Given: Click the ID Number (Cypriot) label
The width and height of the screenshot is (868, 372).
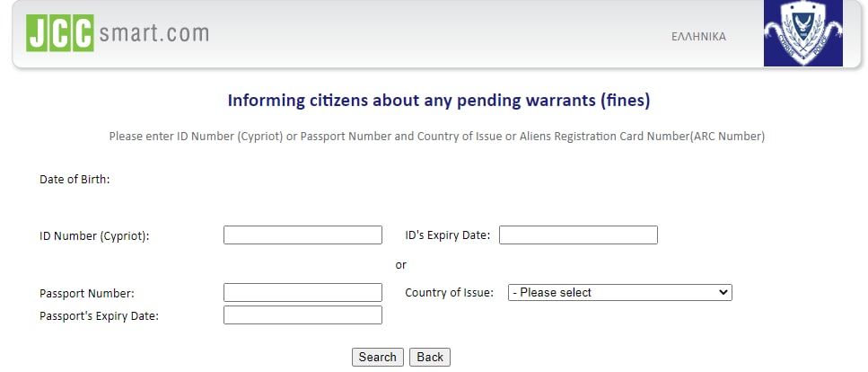Looking at the screenshot, I should tap(94, 236).
